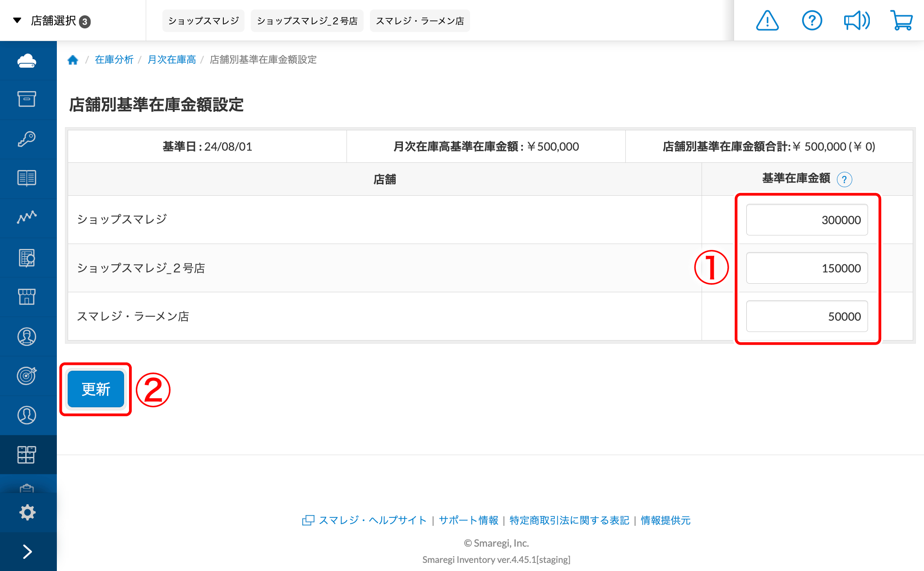Open the key icon sidebar item

pos(27,139)
